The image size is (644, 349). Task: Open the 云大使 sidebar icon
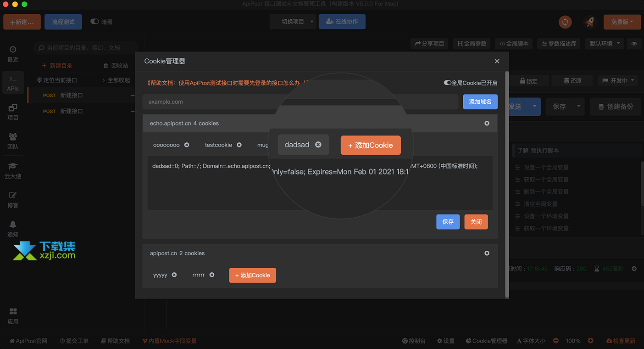tap(13, 170)
